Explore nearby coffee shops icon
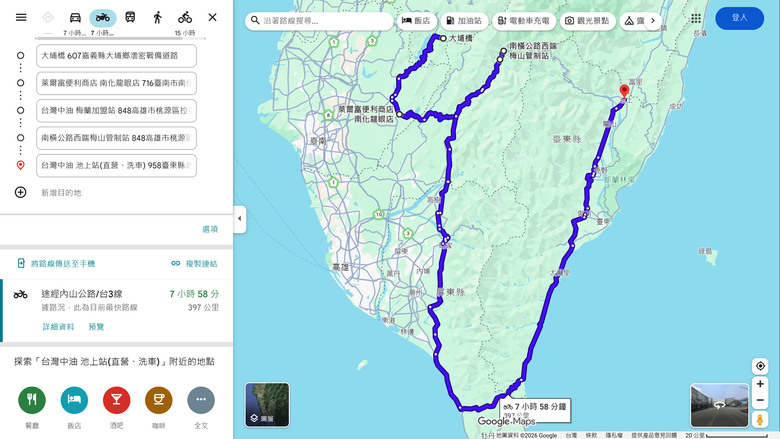780x439 pixels. pyautogui.click(x=159, y=400)
